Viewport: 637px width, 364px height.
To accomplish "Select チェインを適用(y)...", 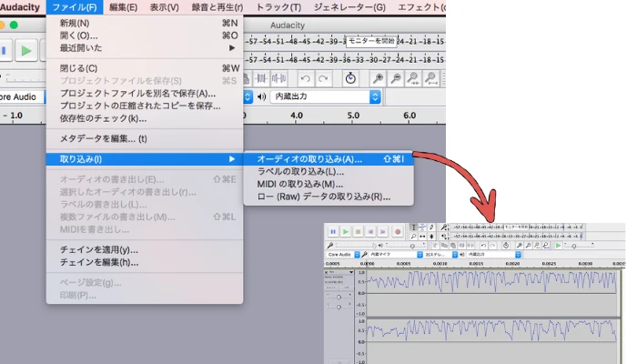I will pos(145,249).
